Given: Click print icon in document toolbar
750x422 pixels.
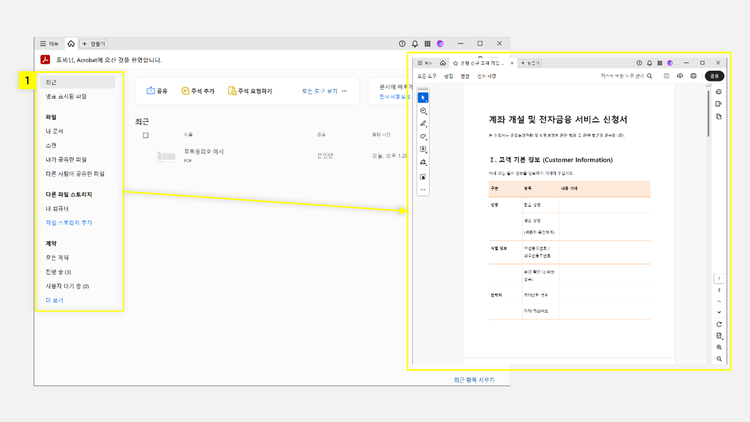Looking at the screenshot, I should 693,76.
